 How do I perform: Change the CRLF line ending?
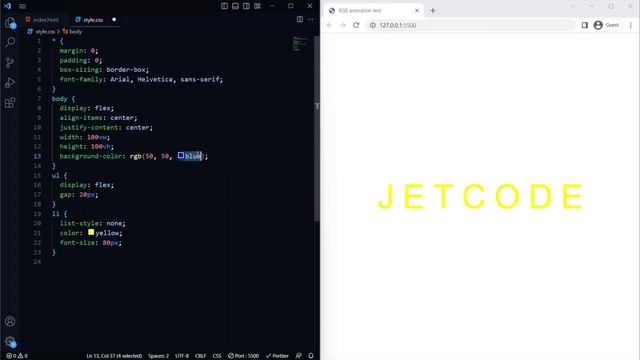[x=200, y=356]
